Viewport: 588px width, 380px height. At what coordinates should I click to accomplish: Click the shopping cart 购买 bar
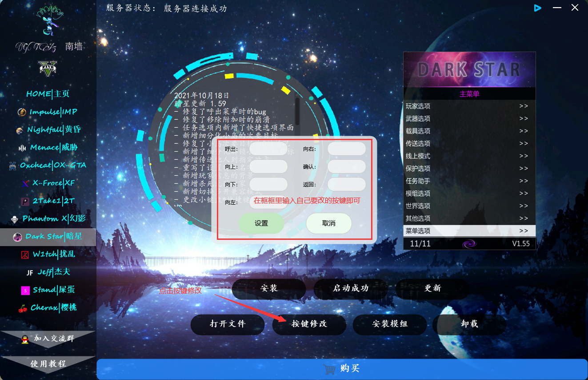click(342, 369)
